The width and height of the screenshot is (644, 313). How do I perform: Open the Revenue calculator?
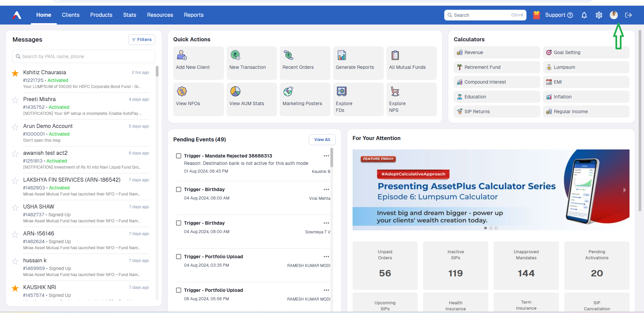pyautogui.click(x=497, y=52)
